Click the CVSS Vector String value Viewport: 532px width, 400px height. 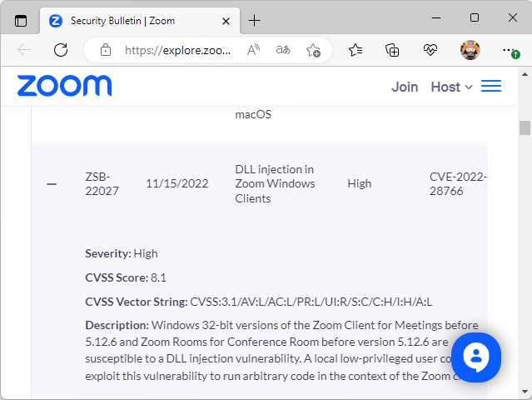click(311, 302)
